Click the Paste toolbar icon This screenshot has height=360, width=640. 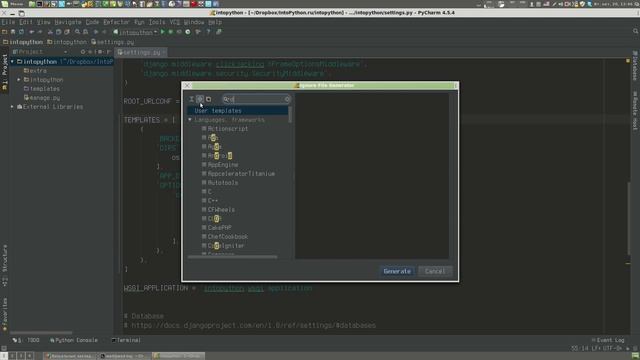coord(67,32)
